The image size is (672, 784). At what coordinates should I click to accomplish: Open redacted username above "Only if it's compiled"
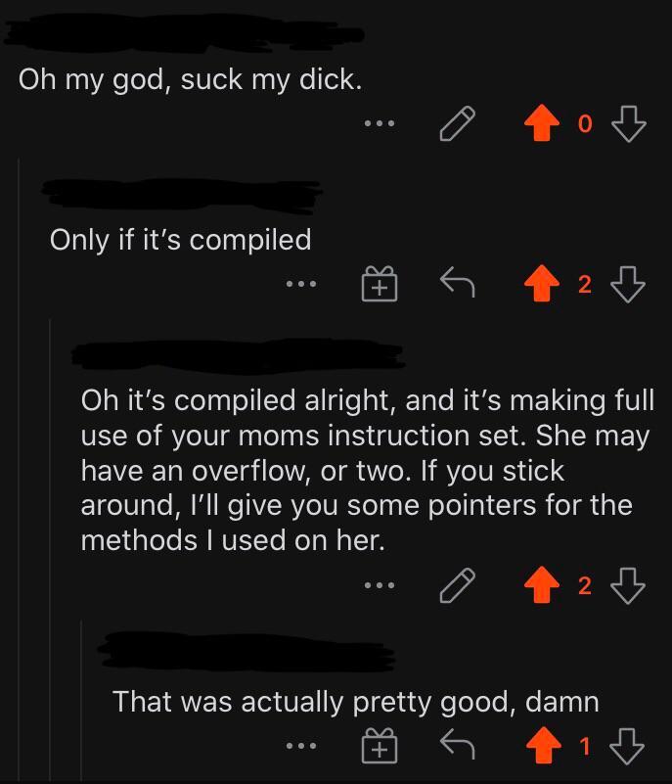click(181, 196)
